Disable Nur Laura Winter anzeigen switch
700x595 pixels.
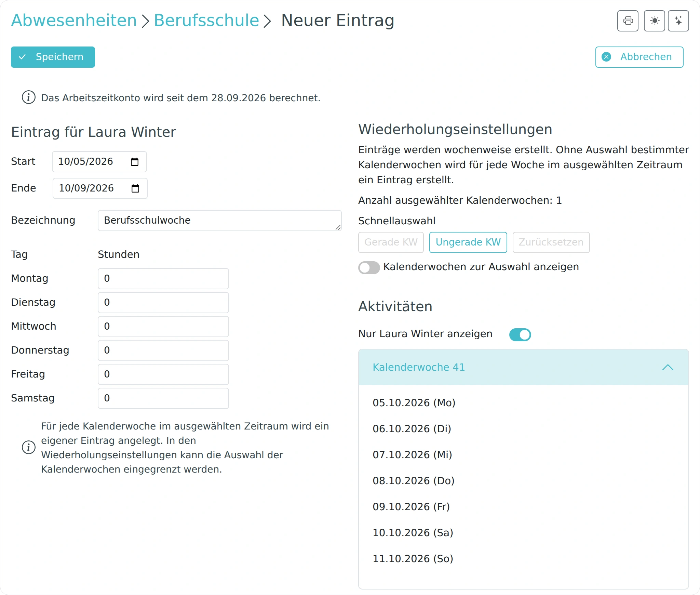point(520,334)
